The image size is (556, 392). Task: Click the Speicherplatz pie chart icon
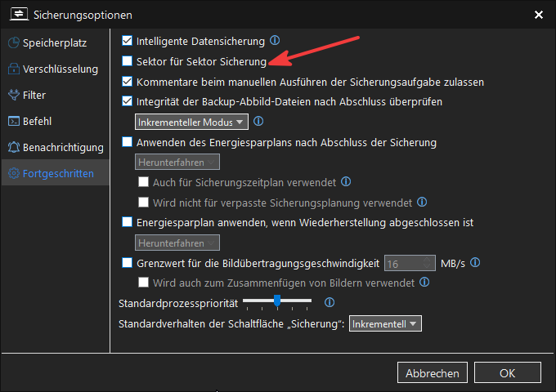pos(13,42)
